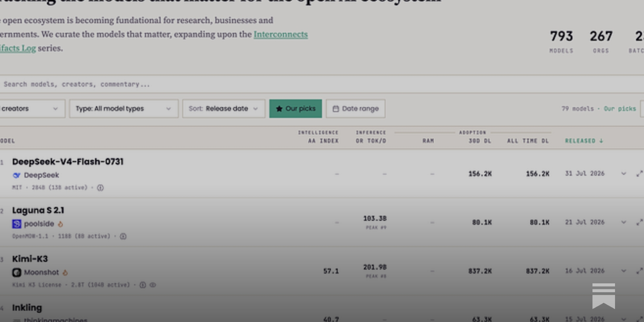Open the Kimi-K3 model name
Image resolution: width=644 pixels, height=322 pixels.
[30, 259]
